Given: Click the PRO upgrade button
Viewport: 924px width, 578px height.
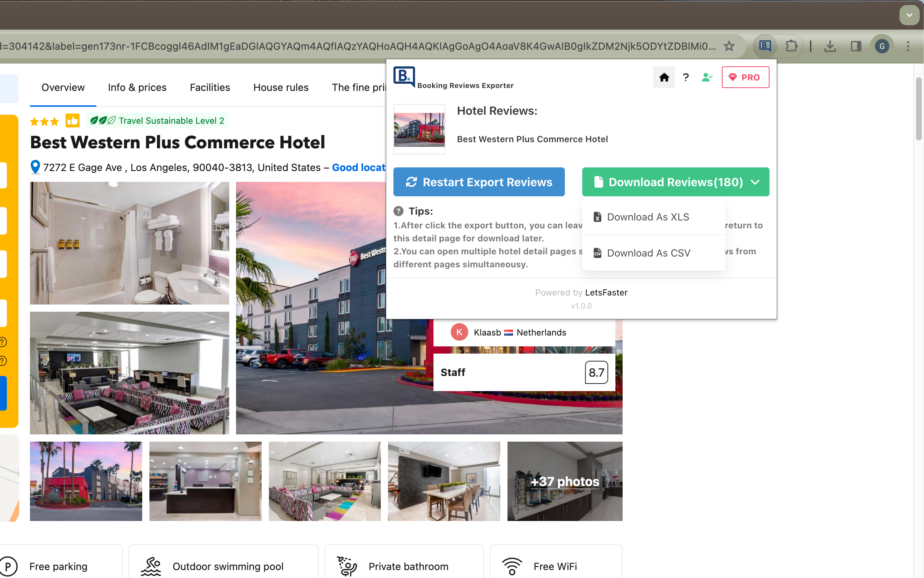Looking at the screenshot, I should [x=745, y=77].
